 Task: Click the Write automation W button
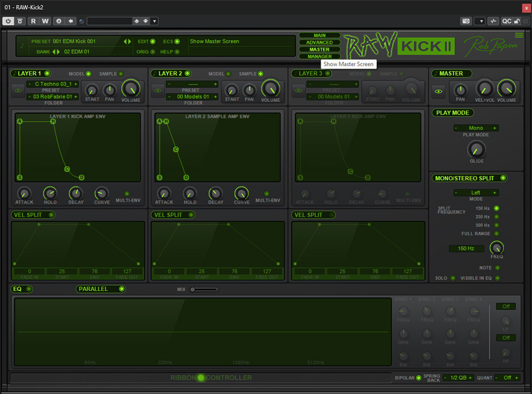45,21
